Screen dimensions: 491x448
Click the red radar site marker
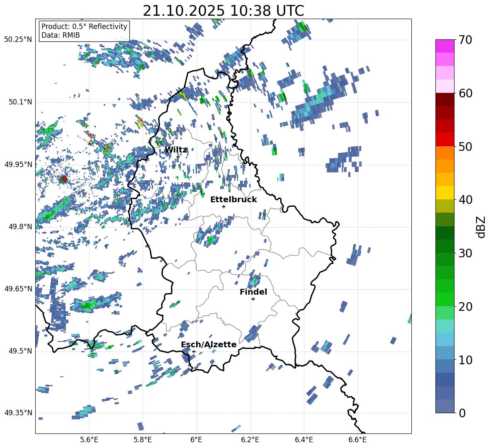[64, 179]
